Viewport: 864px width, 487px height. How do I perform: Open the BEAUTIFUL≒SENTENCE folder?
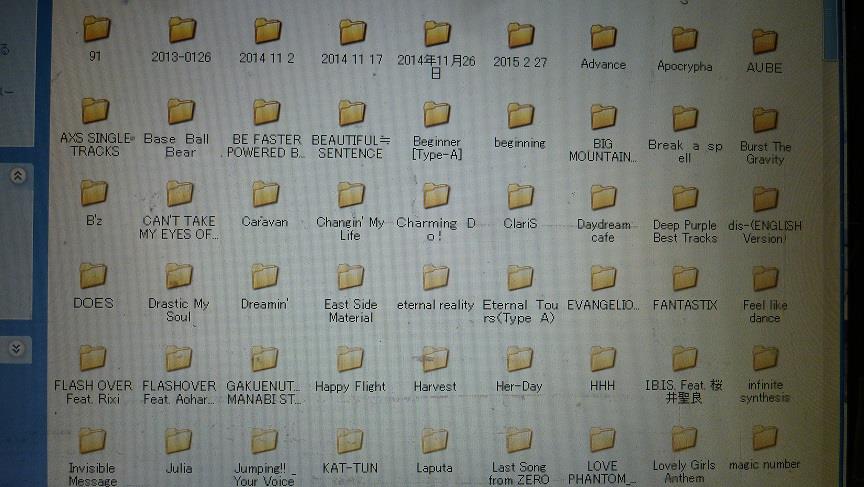pos(352,113)
